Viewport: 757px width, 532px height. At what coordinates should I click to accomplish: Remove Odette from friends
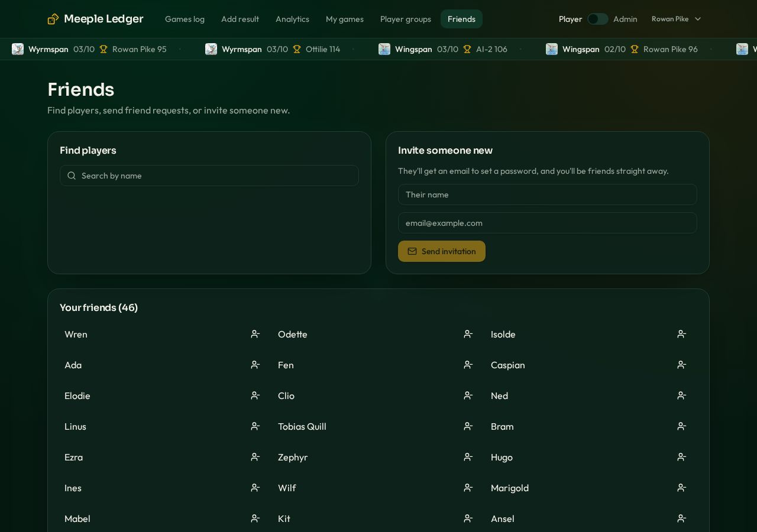(x=468, y=334)
